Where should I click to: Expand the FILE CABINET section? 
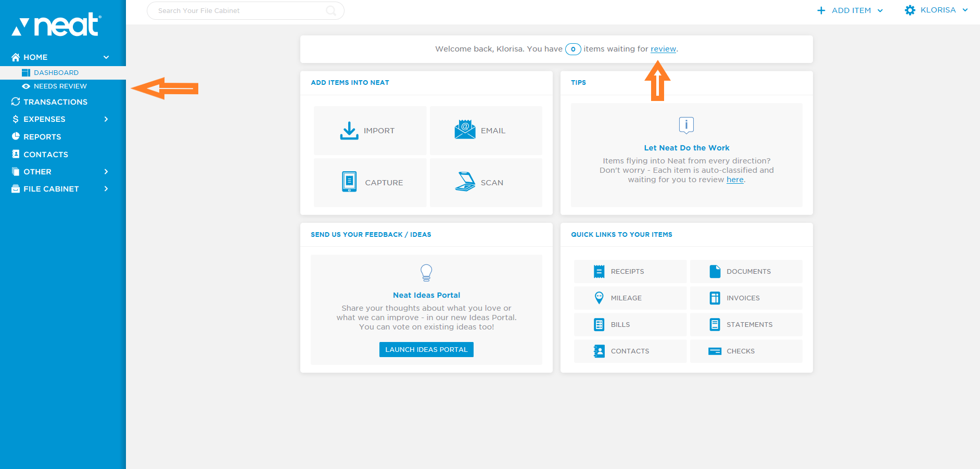[x=106, y=188]
